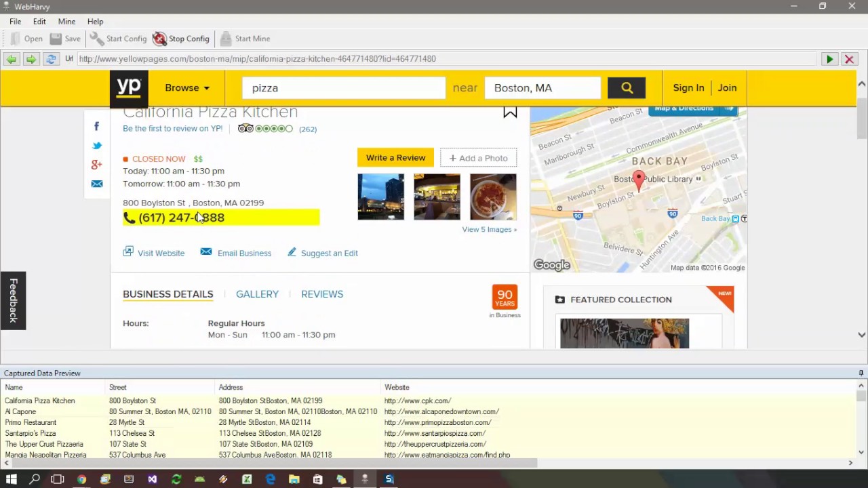This screenshot has width=868, height=488.
Task: Click the Al Capone name cell
Action: [x=20, y=411]
